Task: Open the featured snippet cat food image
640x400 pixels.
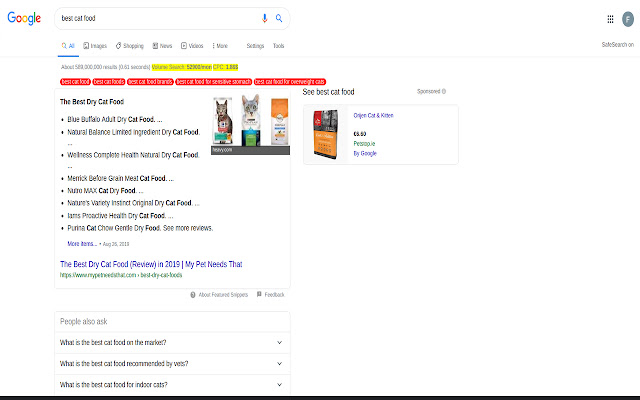Action: (250, 124)
